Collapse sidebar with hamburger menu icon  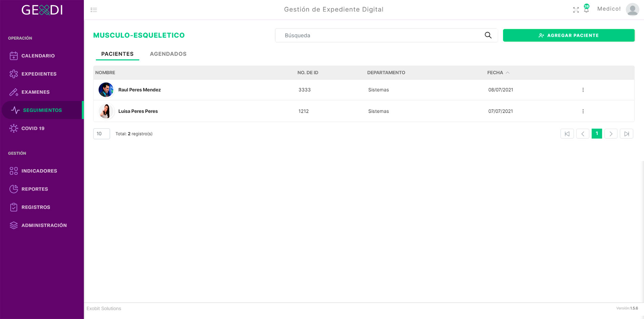tap(94, 10)
